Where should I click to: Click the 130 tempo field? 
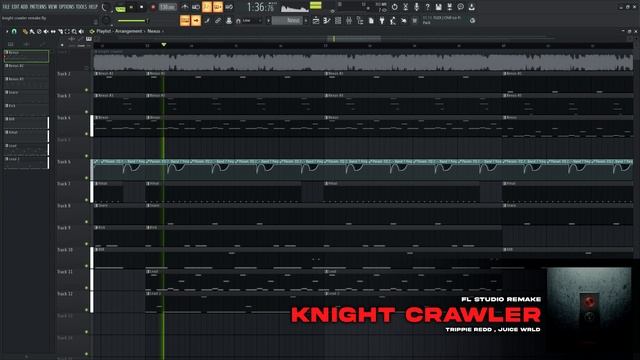pyautogui.click(x=167, y=7)
